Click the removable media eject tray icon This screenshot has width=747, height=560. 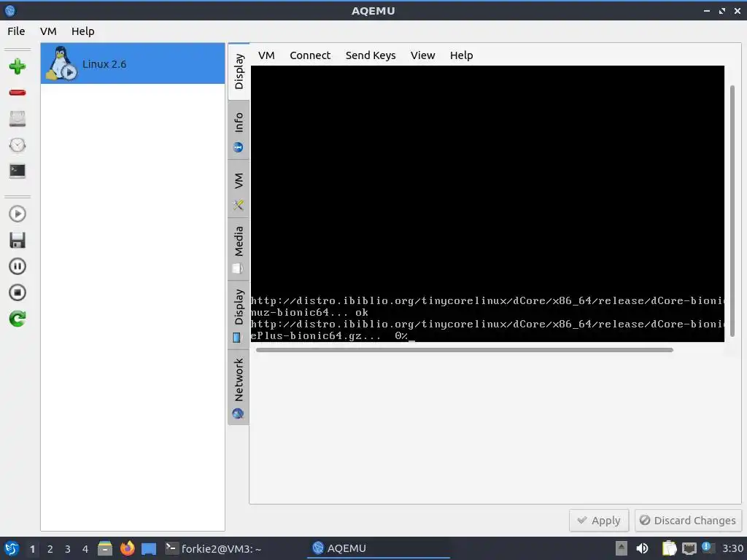coord(621,548)
